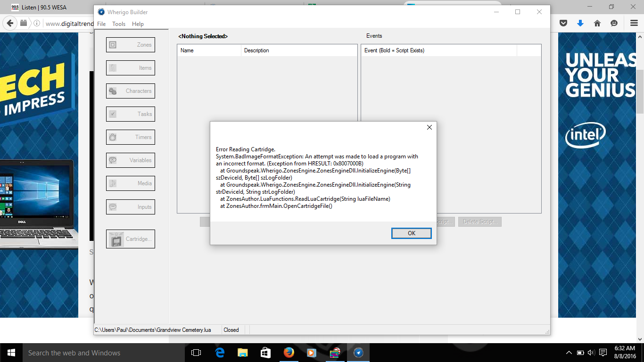Click the volume tray icon

(591, 353)
